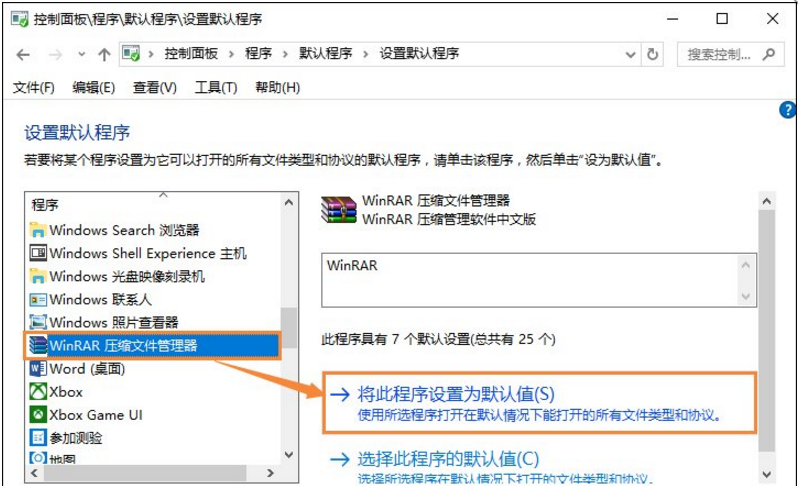The height and width of the screenshot is (486, 798).
Task: Select the Windows 照片查看器 icon
Action: tap(38, 322)
